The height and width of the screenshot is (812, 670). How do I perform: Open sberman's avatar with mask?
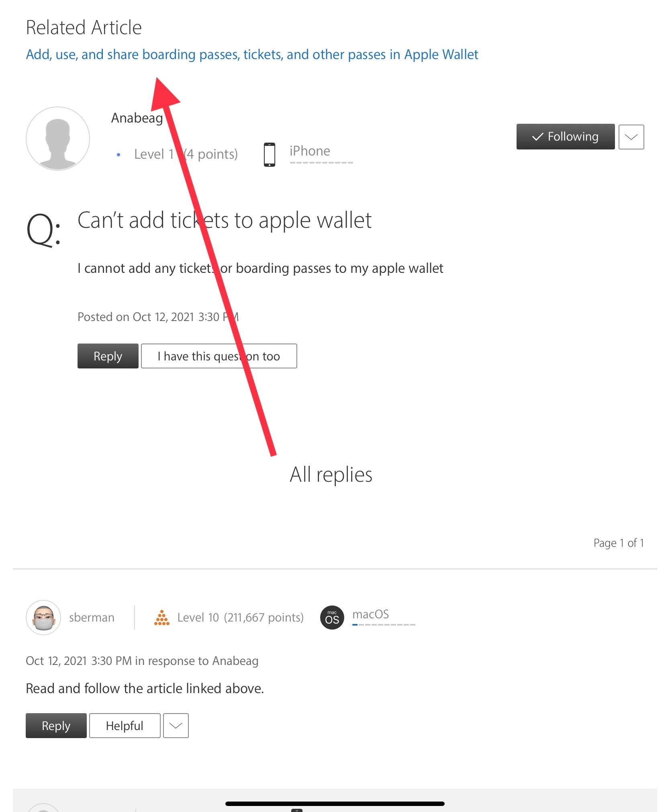[x=43, y=617]
